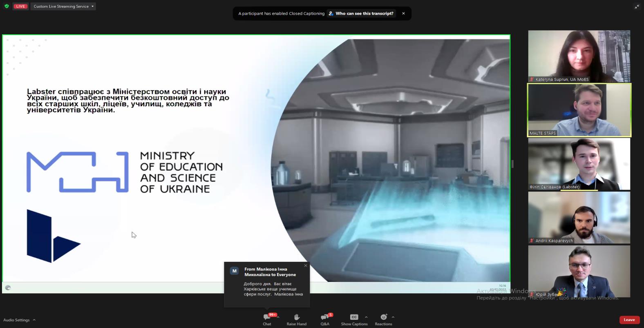The image size is (644, 328).
Task: Select the Kateryna Suprun video thumbnail
Action: [579, 56]
